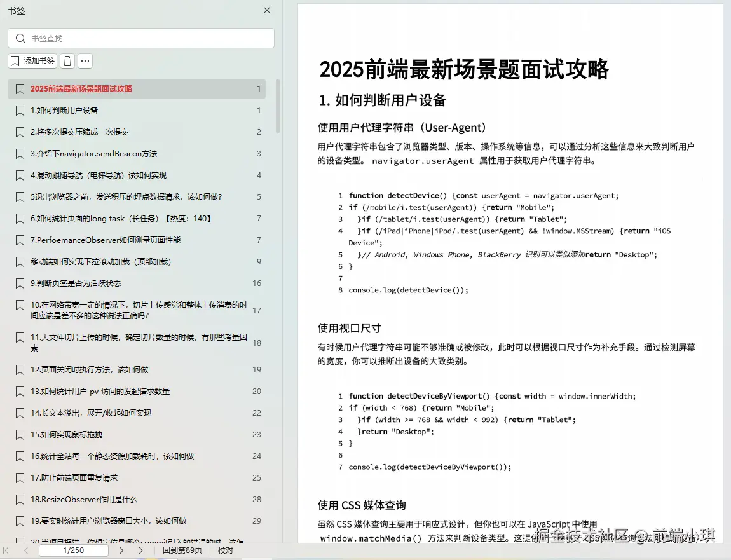This screenshot has height=560, width=731.
Task: Click bookmark icon beside 10.在网络带宽一定的情况下
Action: point(20,305)
